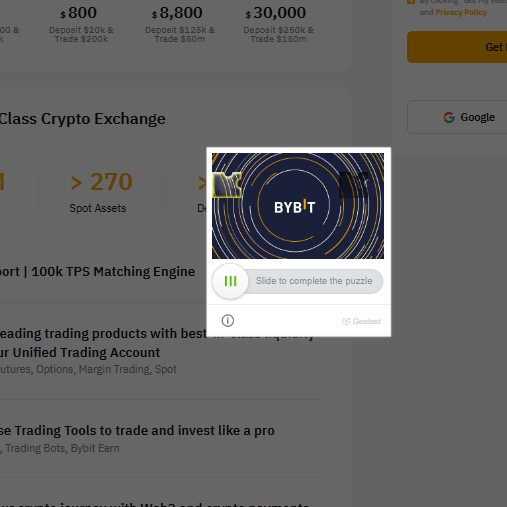The width and height of the screenshot is (507, 507).
Task: Click the captcha info circle icon
Action: (x=228, y=321)
